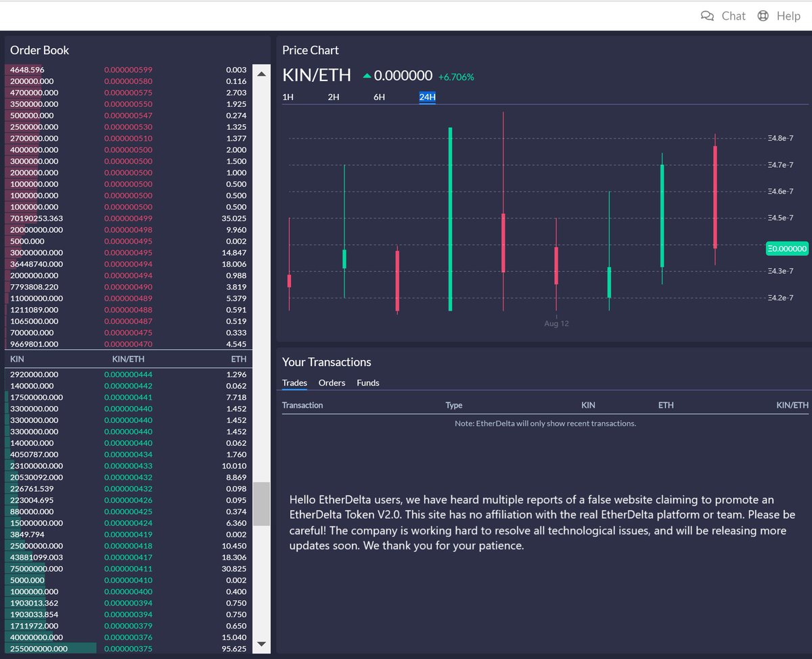Select sell order at price 0.000000488
Viewport: 812px width, 659px height.
tap(129, 310)
